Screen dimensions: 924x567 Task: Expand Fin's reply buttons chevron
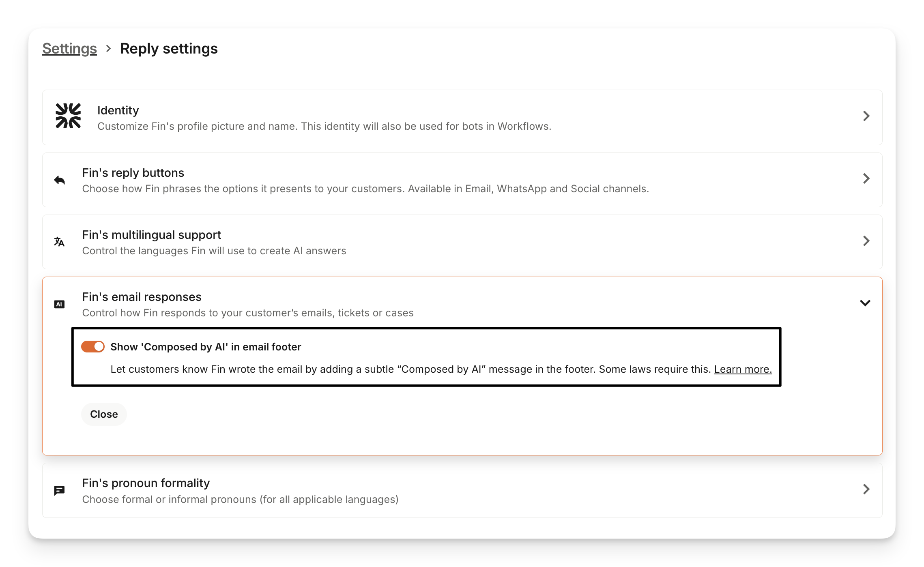point(866,178)
